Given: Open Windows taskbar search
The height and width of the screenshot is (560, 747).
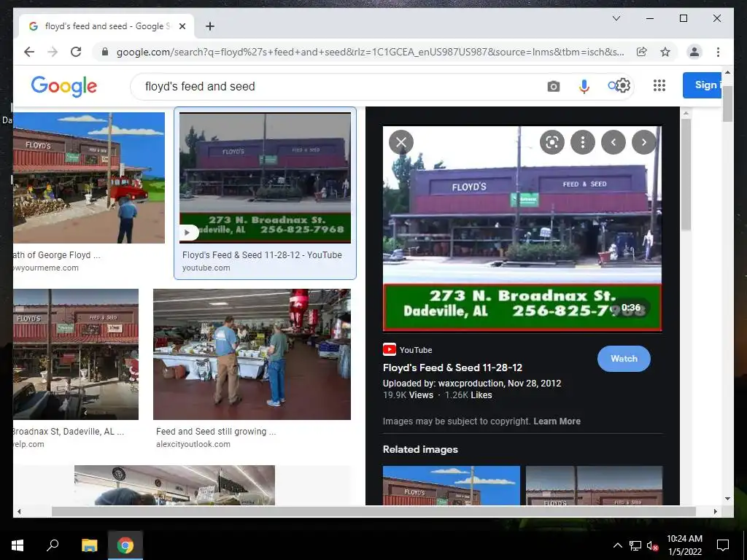Looking at the screenshot, I should tap(53, 545).
